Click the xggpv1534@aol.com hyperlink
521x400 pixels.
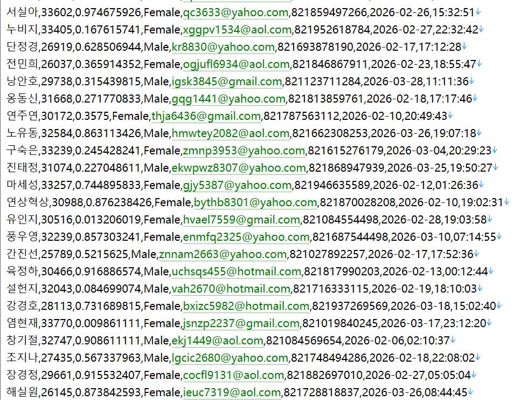pyautogui.click(x=237, y=30)
